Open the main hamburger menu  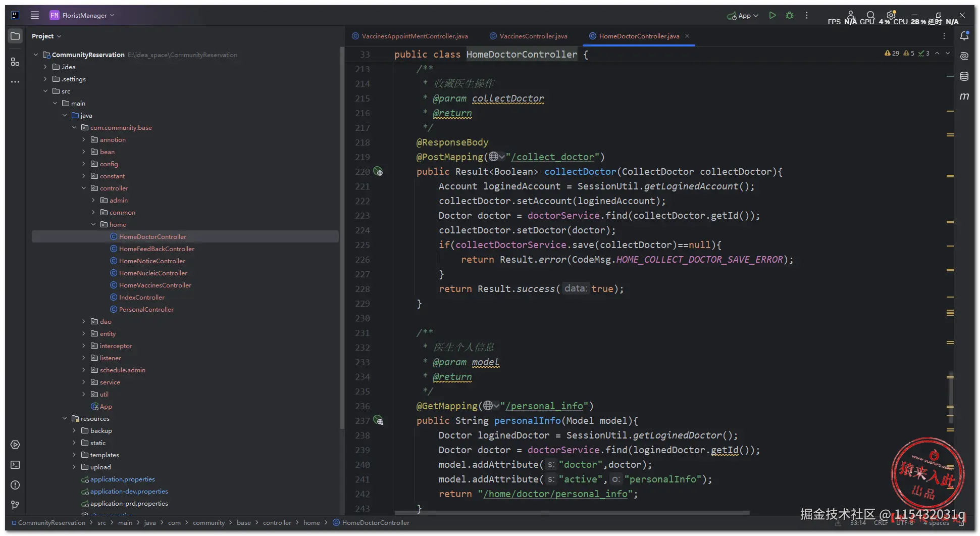(35, 15)
